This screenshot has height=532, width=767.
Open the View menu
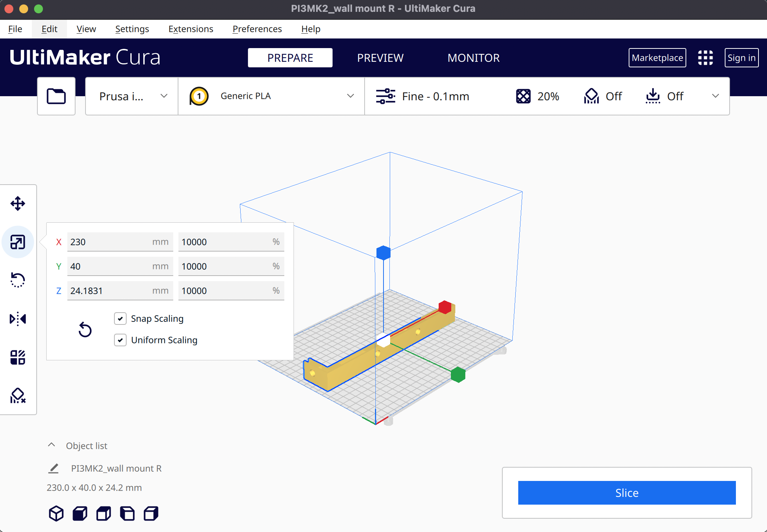click(x=86, y=29)
